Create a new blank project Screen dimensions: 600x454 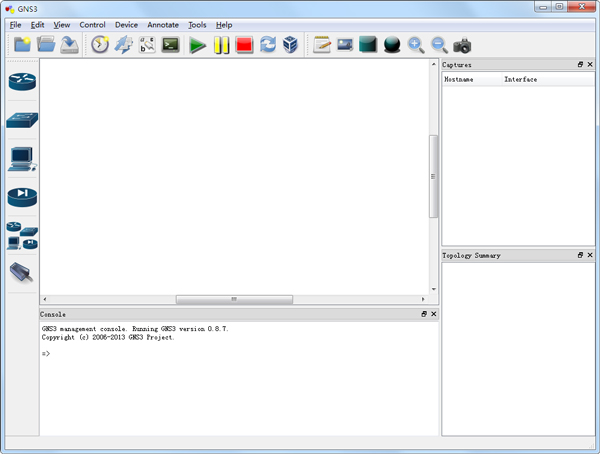click(22, 45)
